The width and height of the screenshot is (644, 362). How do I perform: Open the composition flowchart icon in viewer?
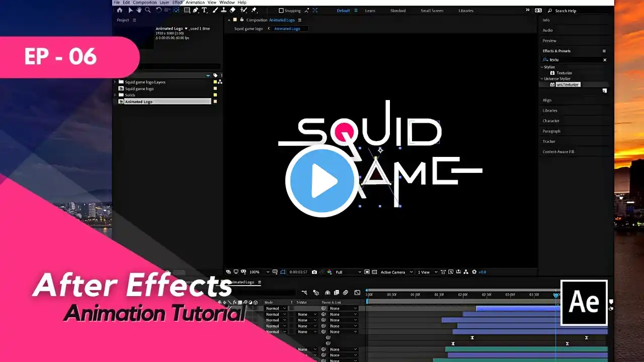(466, 272)
